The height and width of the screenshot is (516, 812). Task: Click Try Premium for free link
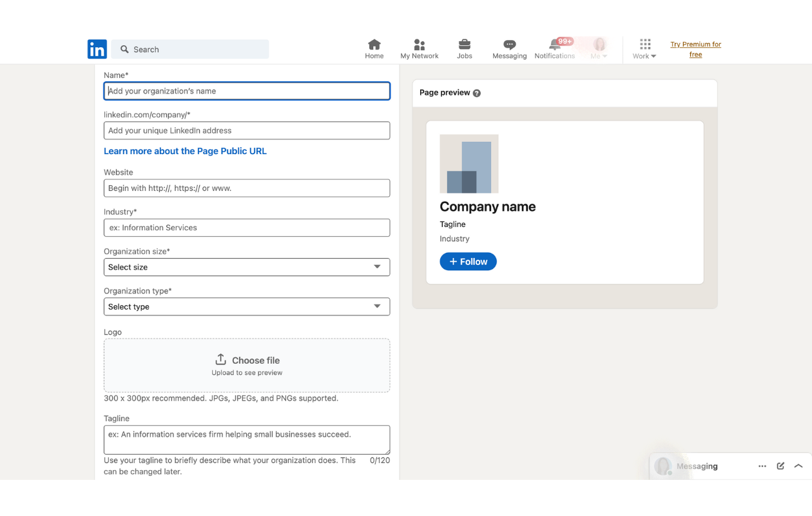click(x=696, y=50)
